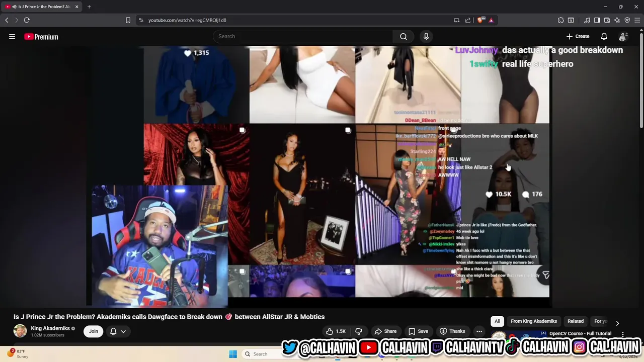Toggle the browser sidebar panel
This screenshot has height=362, width=644.
[597, 20]
